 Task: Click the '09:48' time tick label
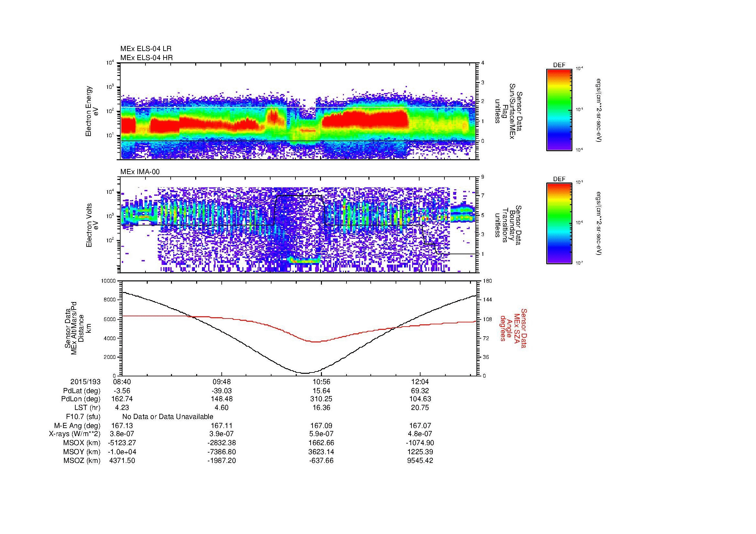tap(222, 382)
